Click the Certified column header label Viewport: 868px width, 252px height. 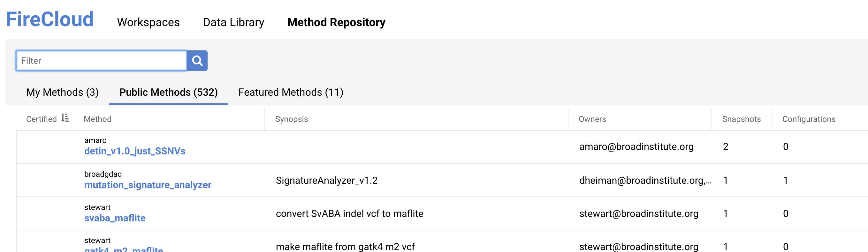click(42, 119)
